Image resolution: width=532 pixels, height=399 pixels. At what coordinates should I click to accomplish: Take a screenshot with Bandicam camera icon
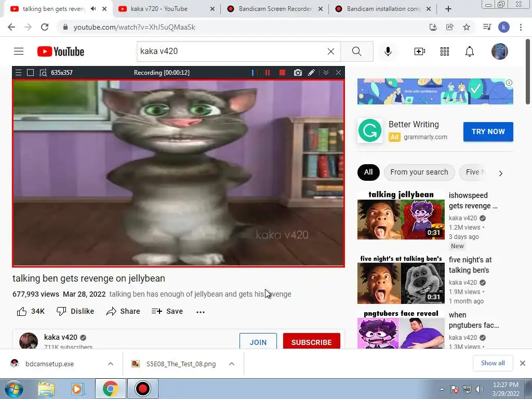tap(298, 73)
